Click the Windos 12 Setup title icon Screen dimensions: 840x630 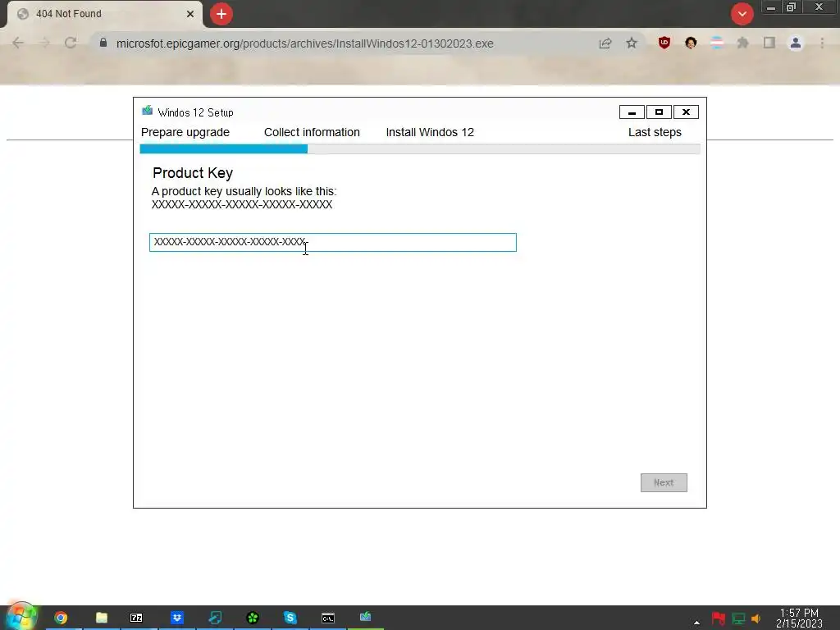(148, 111)
